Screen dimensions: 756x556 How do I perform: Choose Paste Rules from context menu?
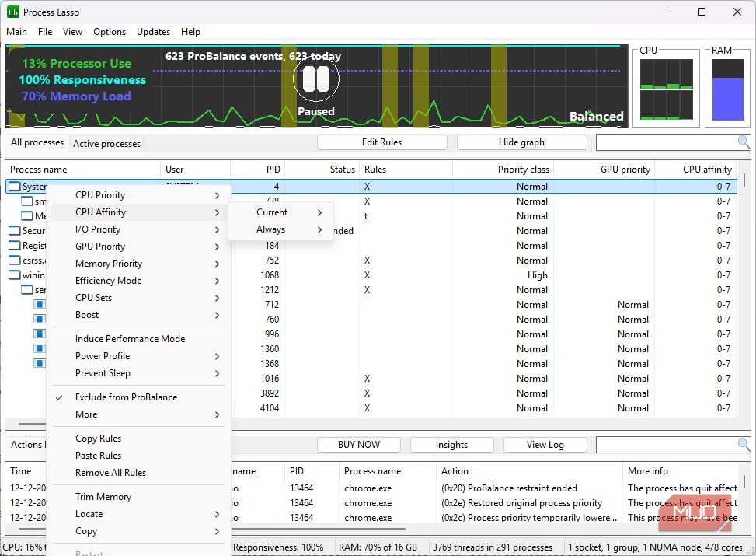click(138, 456)
